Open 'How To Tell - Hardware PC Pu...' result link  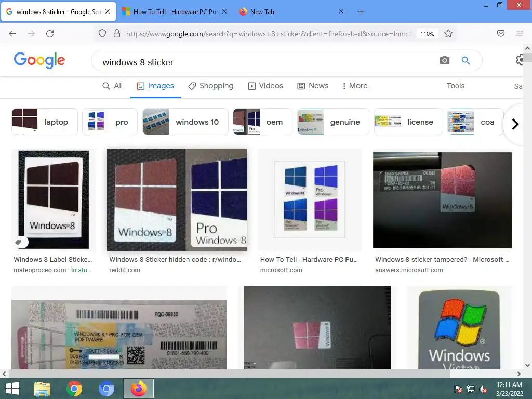pyautogui.click(x=309, y=260)
